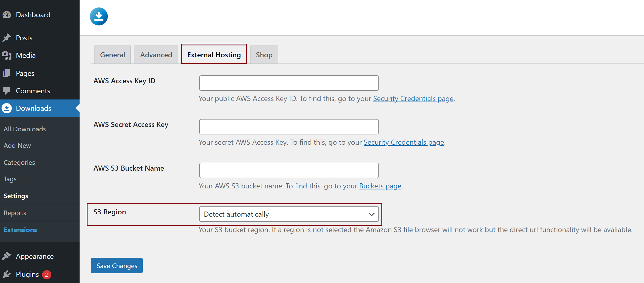This screenshot has width=644, height=283.
Task: Select the External Hosting tab
Action: (214, 55)
